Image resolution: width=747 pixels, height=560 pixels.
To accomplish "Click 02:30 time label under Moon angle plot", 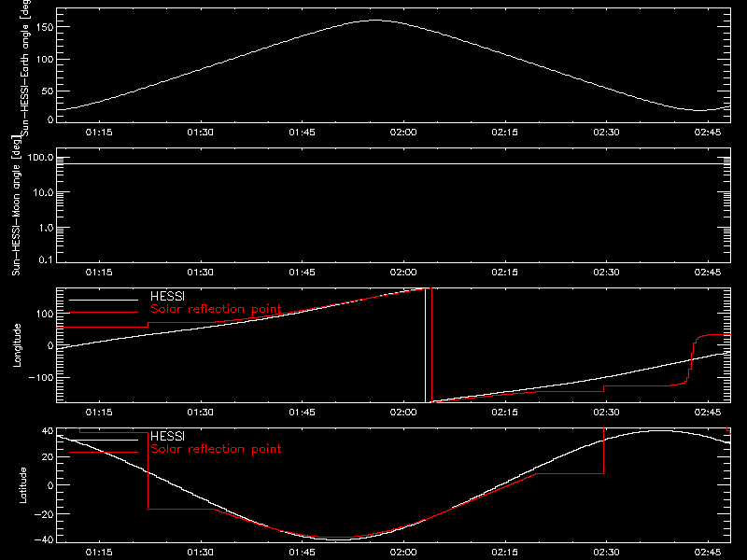I will pos(606,273).
